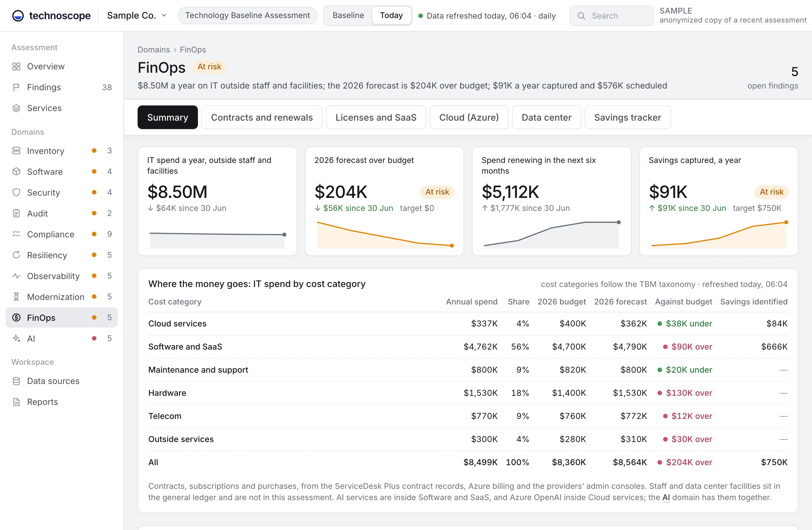Open the Savings tracker tab
The width and height of the screenshot is (812, 530).
[627, 117]
